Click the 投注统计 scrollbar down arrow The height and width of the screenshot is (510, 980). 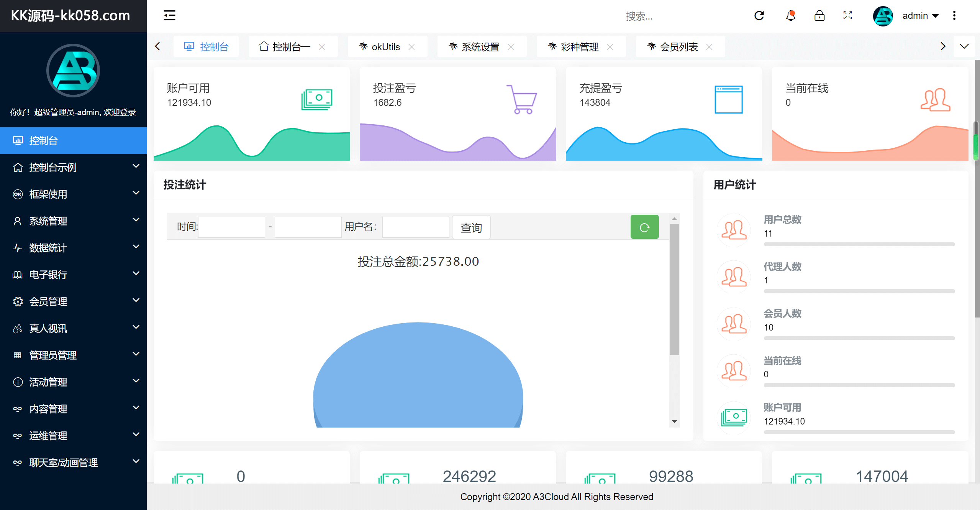(674, 421)
